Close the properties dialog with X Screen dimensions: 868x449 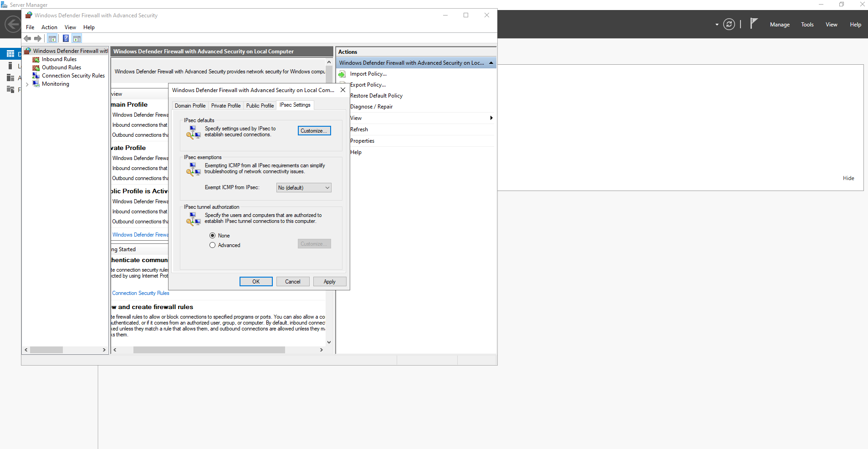[x=343, y=90]
